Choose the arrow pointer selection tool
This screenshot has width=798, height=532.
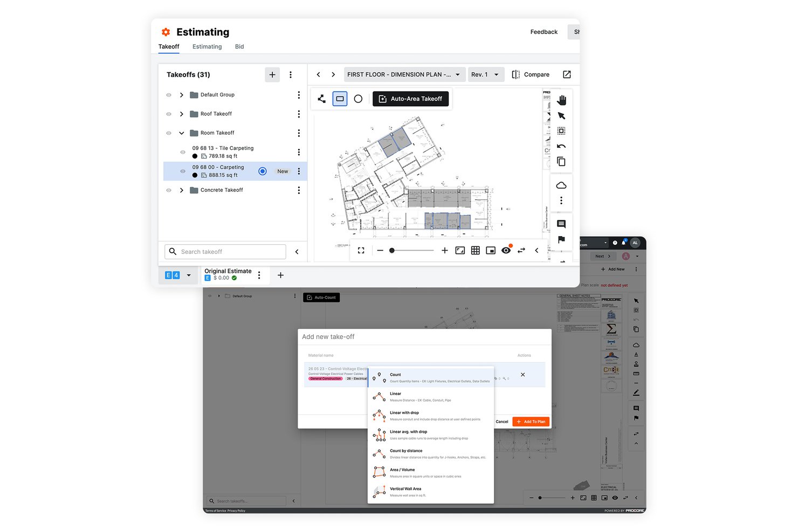pos(561,116)
